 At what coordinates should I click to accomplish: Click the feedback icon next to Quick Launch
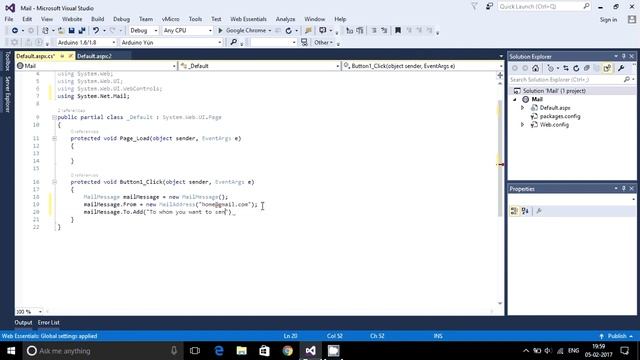489,7
